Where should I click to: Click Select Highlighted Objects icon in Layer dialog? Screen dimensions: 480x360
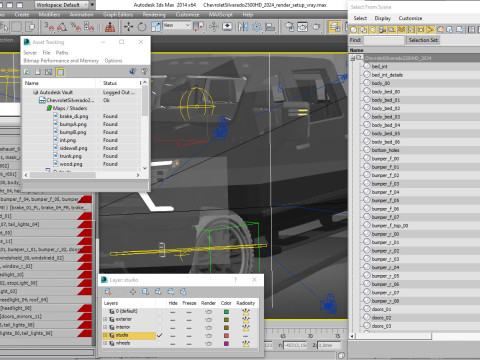pyautogui.click(x=145, y=292)
